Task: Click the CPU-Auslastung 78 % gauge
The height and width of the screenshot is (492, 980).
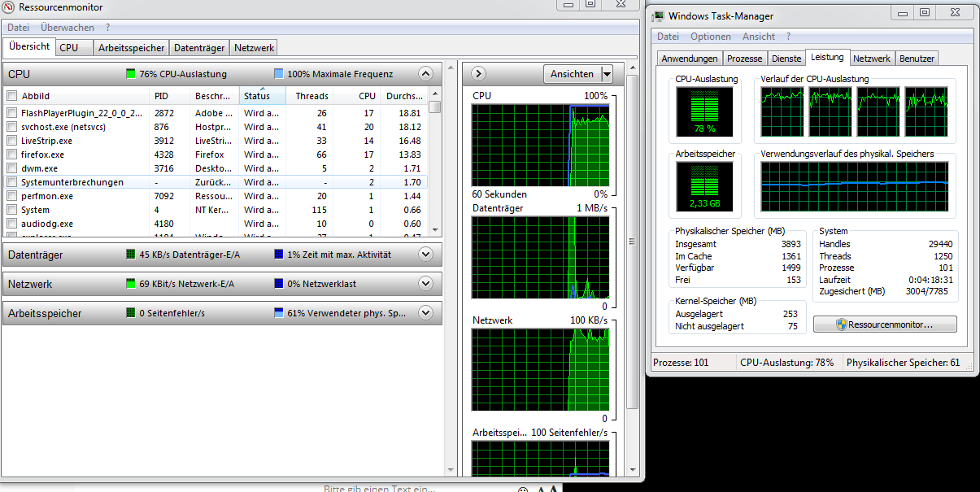Action: click(704, 112)
